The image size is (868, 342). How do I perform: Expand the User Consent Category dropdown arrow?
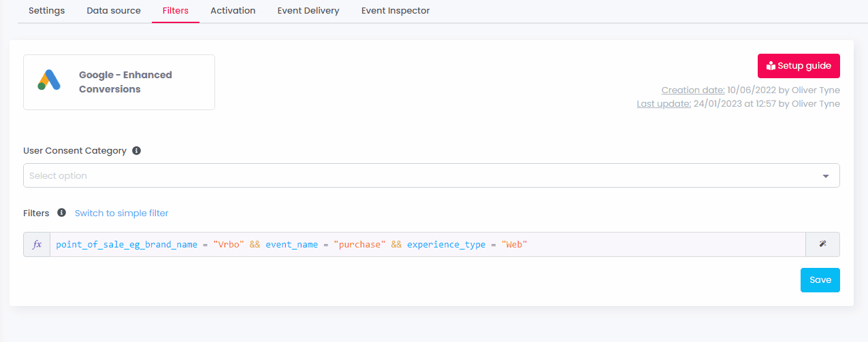click(x=825, y=176)
